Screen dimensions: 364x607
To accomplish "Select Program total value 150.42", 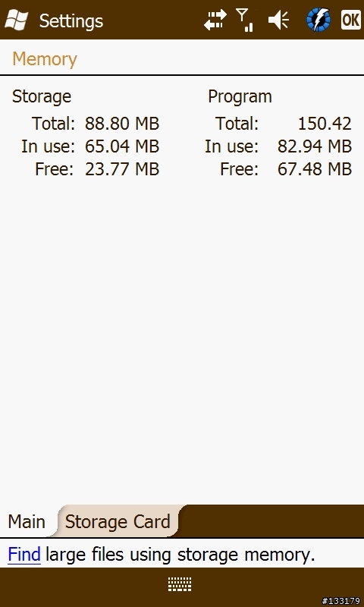I will point(325,124).
